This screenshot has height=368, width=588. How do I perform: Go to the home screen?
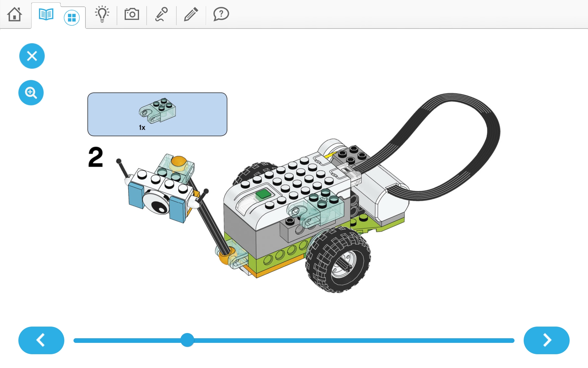pos(14,14)
